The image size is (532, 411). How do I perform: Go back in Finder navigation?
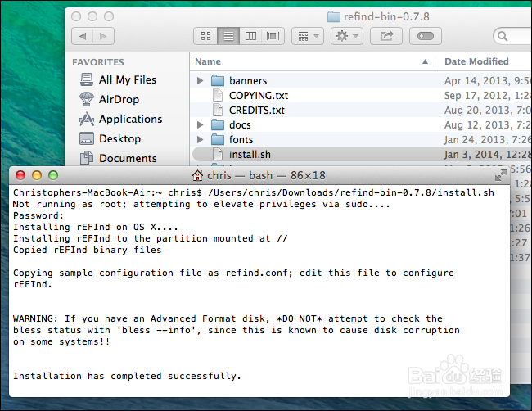pos(83,36)
